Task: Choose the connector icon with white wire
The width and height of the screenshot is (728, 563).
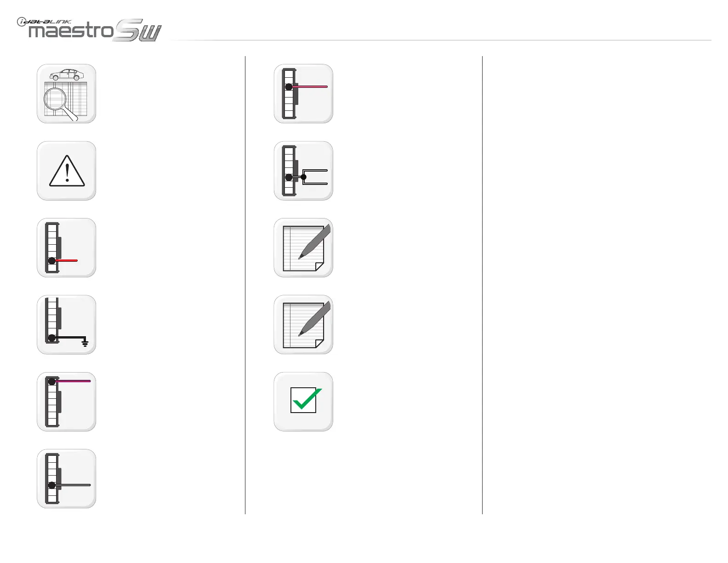Action: [x=67, y=479]
